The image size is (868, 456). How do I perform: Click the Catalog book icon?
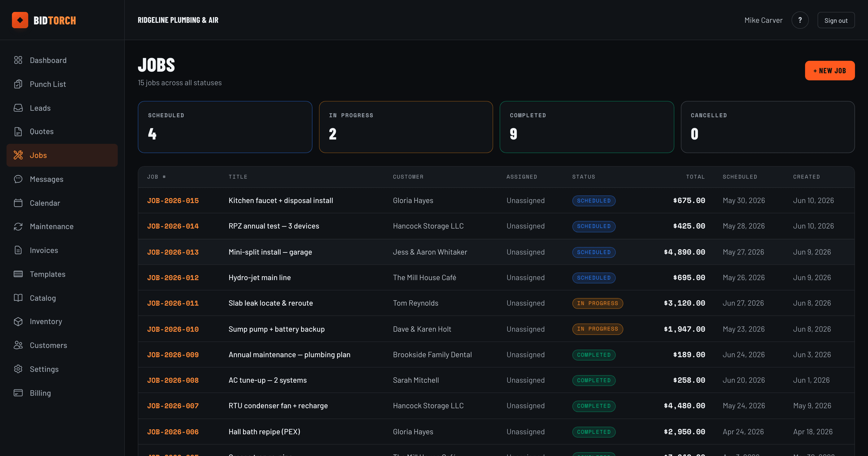pos(18,298)
